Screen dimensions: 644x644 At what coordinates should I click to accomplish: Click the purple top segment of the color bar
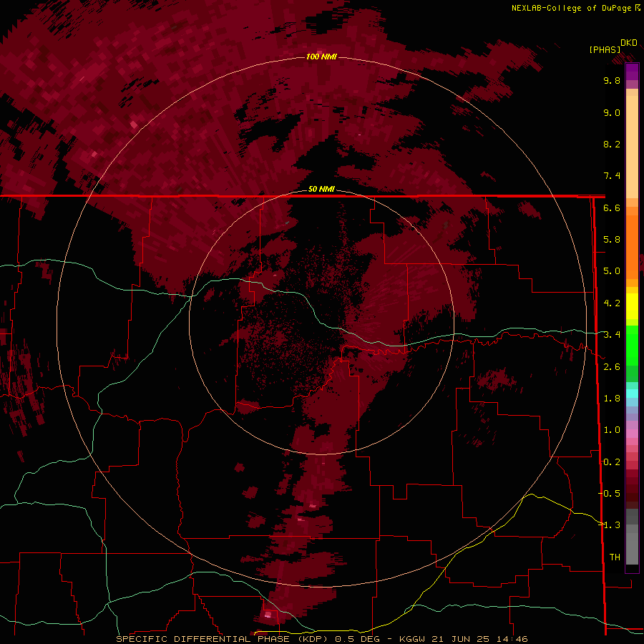click(632, 72)
